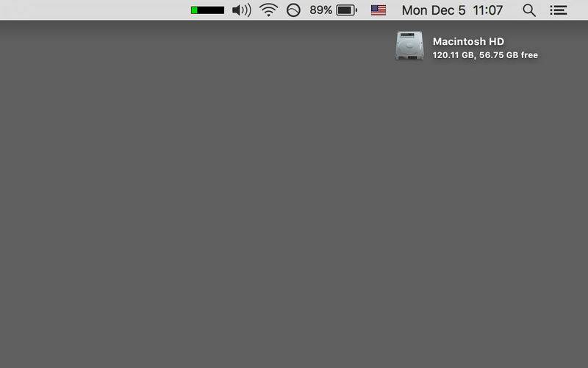The width and height of the screenshot is (588, 368).
Task: Open Notification Center list icon
Action: 559,10
